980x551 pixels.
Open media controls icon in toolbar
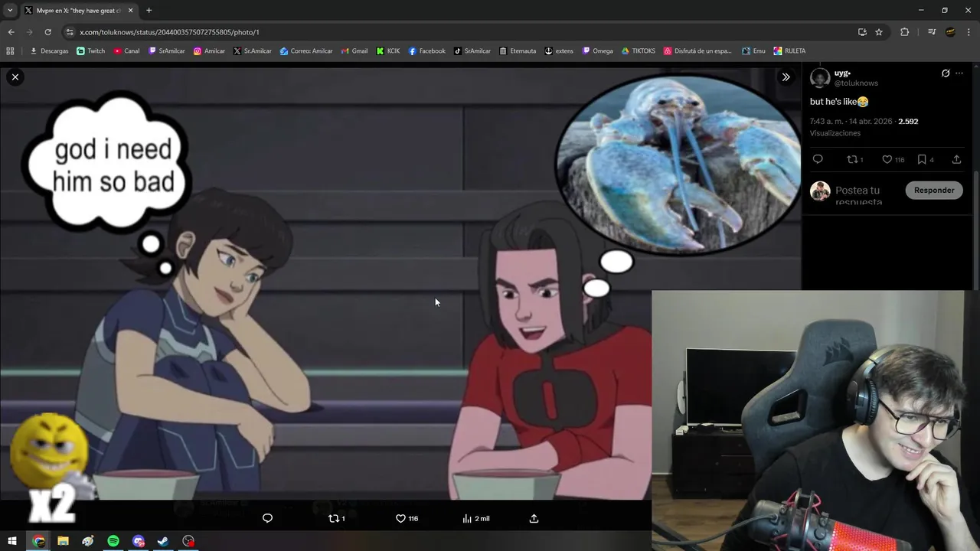point(932,32)
